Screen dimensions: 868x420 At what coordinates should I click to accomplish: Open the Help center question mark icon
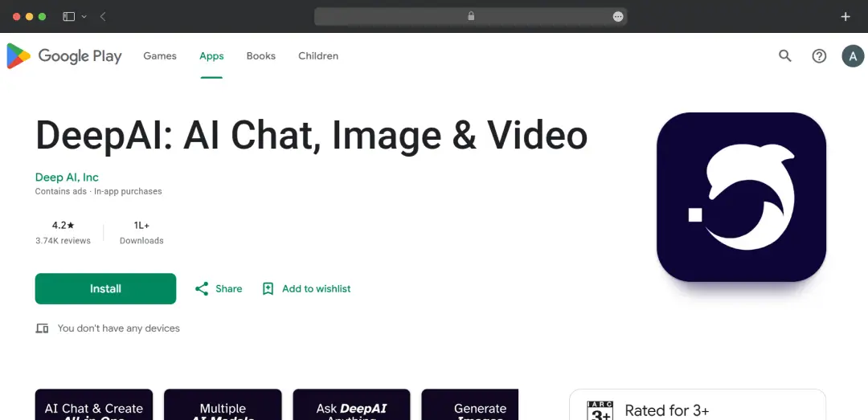pyautogui.click(x=819, y=56)
